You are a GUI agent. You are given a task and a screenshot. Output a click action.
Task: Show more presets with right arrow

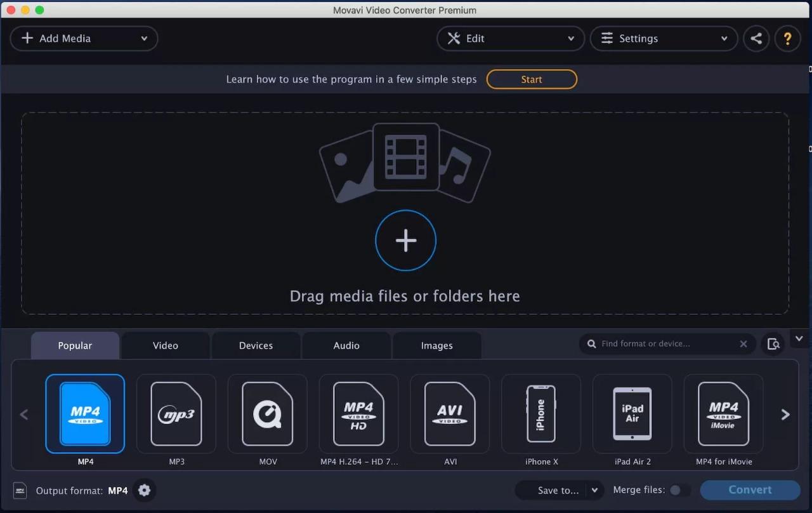(785, 415)
